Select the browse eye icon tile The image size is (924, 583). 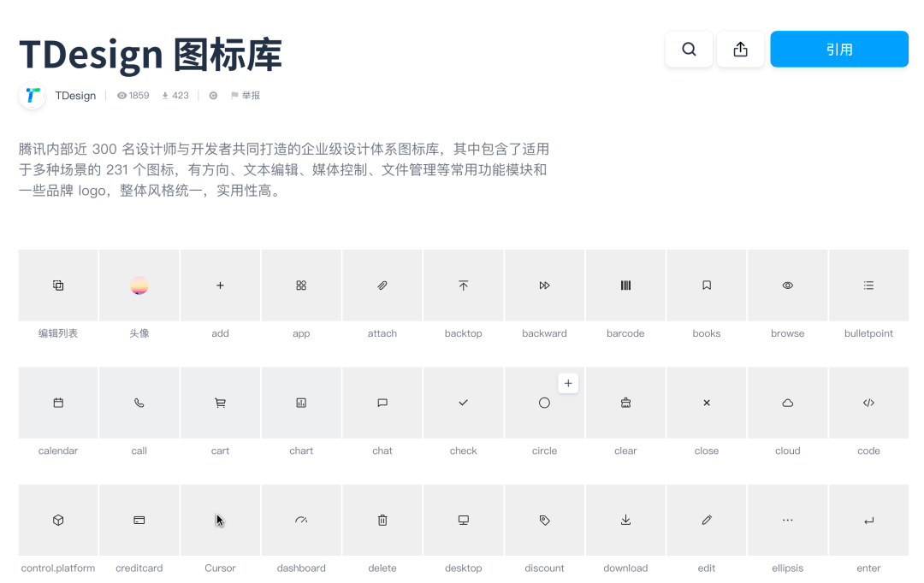(787, 286)
